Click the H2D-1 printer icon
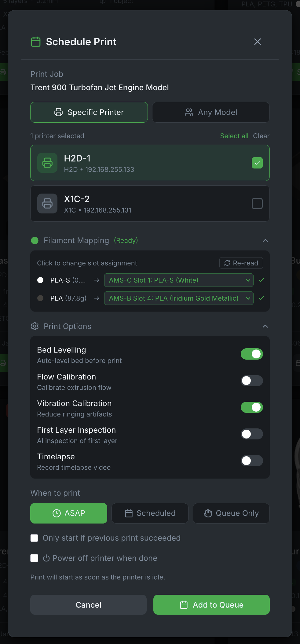Screen dimensions: 300x644 pos(47,163)
